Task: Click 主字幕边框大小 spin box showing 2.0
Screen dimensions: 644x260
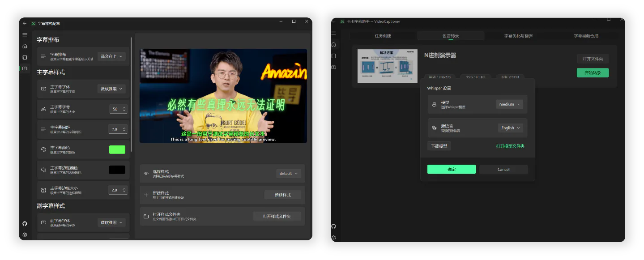Action: 118,190
